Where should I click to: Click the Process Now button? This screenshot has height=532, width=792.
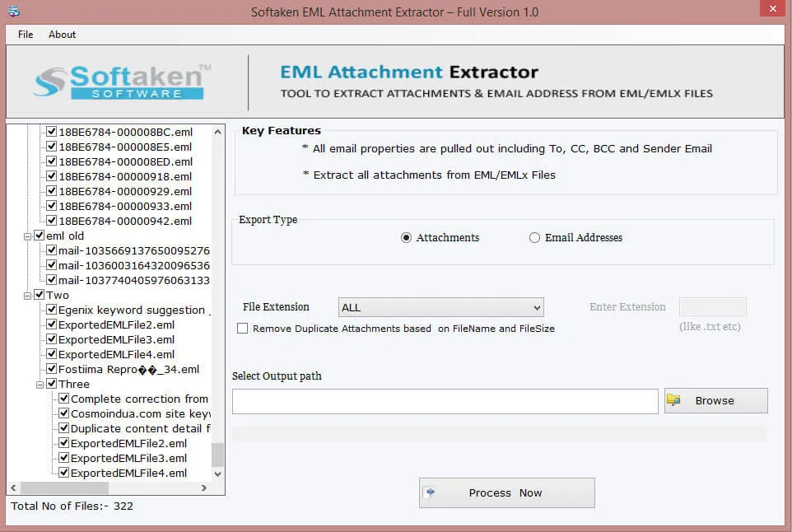pos(506,492)
